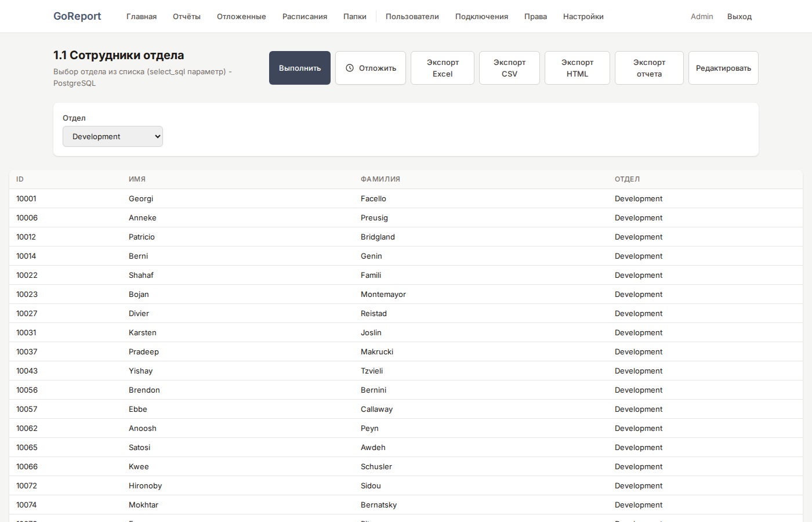Go to the Пользователи page
Image resolution: width=812 pixels, height=522 pixels.
(x=412, y=16)
